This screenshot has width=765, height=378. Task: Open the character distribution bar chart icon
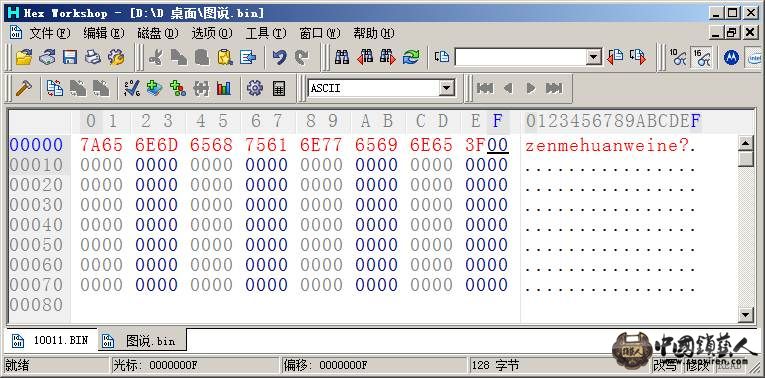(224, 88)
